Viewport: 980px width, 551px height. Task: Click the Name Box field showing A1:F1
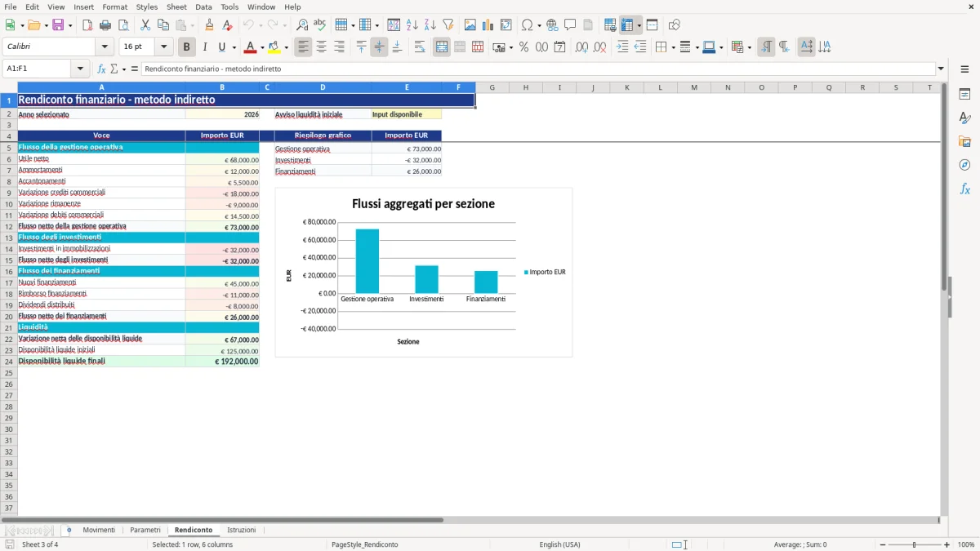[x=38, y=69]
